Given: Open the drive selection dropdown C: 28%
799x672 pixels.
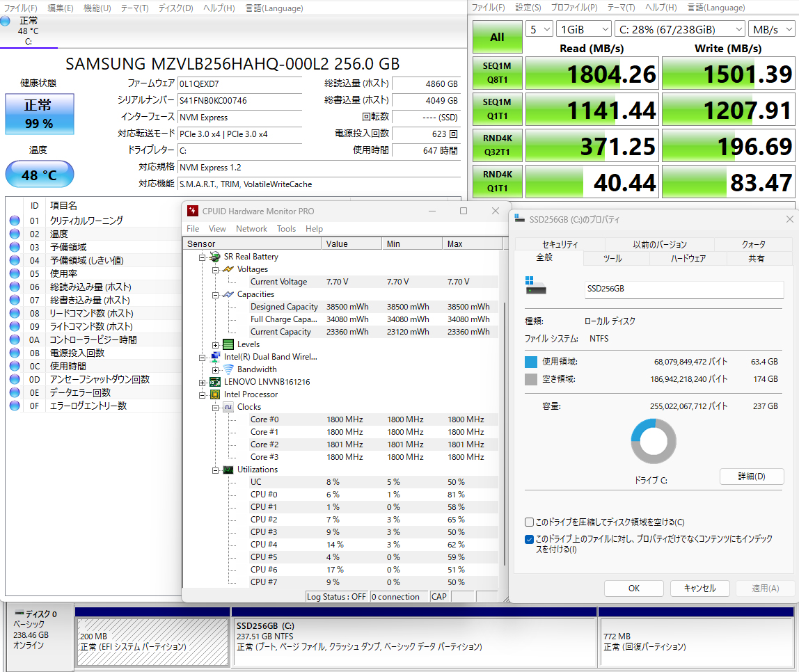Looking at the screenshot, I should point(679,29).
